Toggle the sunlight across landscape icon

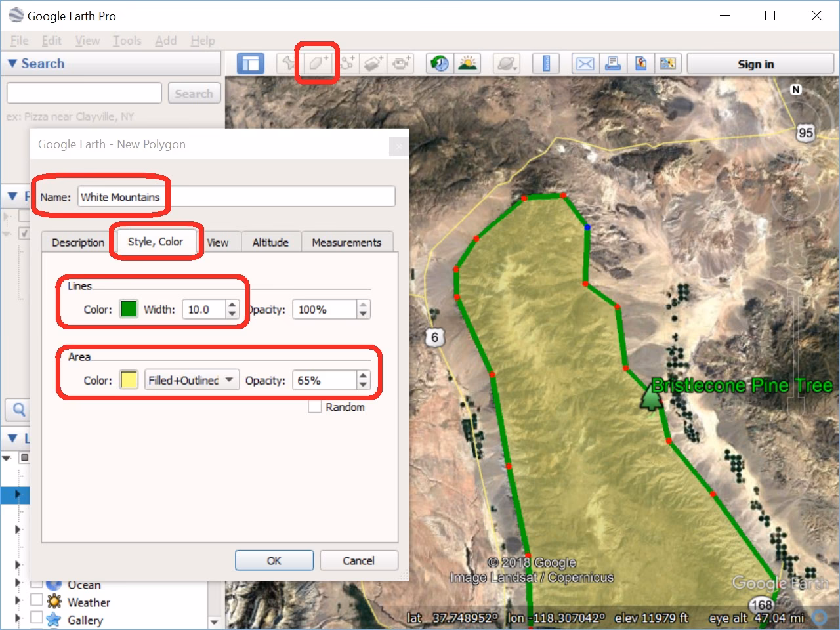point(467,64)
